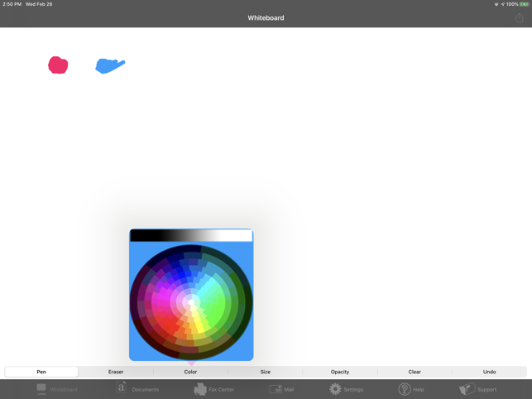
Task: Choose bright green on the color wheel
Action: [217, 307]
